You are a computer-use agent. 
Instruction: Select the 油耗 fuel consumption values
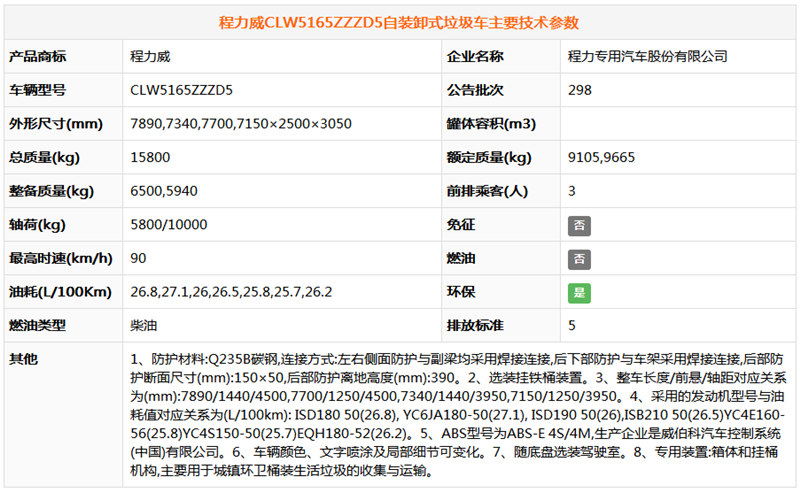click(x=231, y=293)
